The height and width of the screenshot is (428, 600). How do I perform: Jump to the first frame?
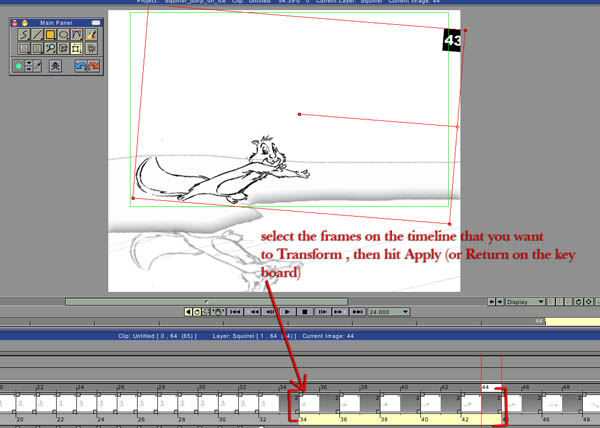point(235,312)
